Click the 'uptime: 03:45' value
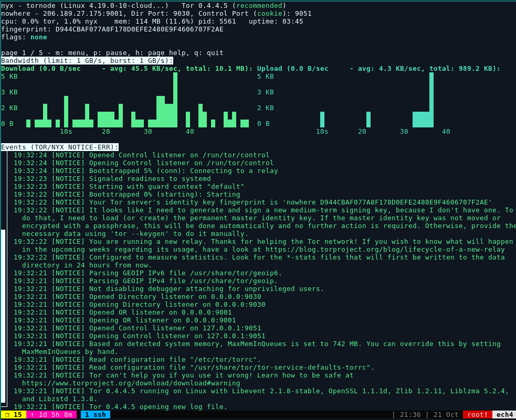Screen dimensions: 516x420 click(x=276, y=21)
